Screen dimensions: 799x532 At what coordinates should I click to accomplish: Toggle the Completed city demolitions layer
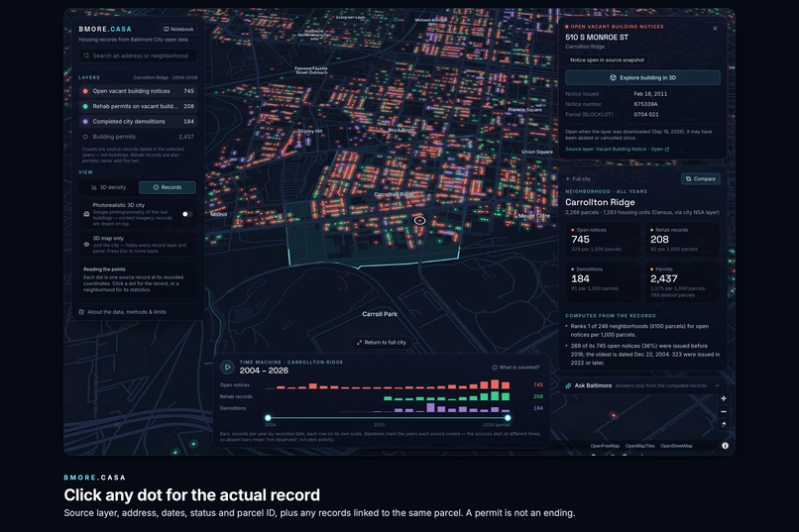[x=138, y=122]
